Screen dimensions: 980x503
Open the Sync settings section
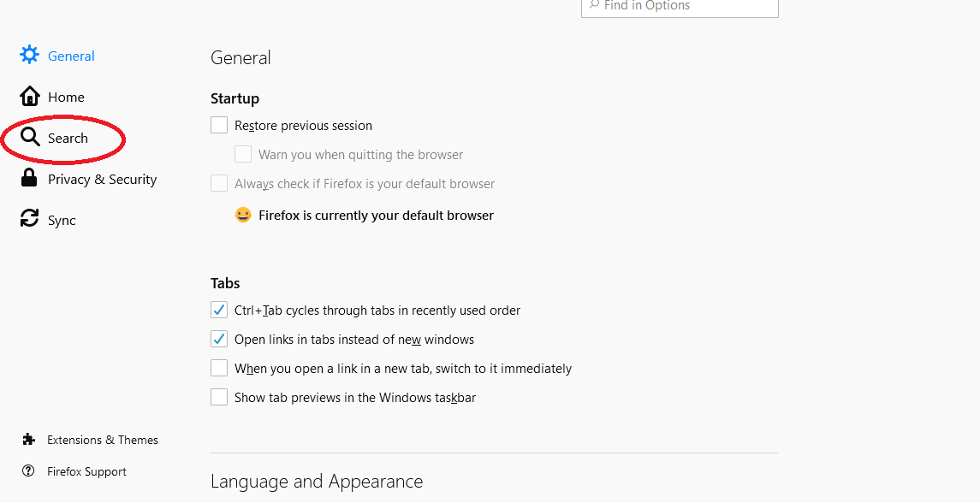pyautogui.click(x=62, y=220)
